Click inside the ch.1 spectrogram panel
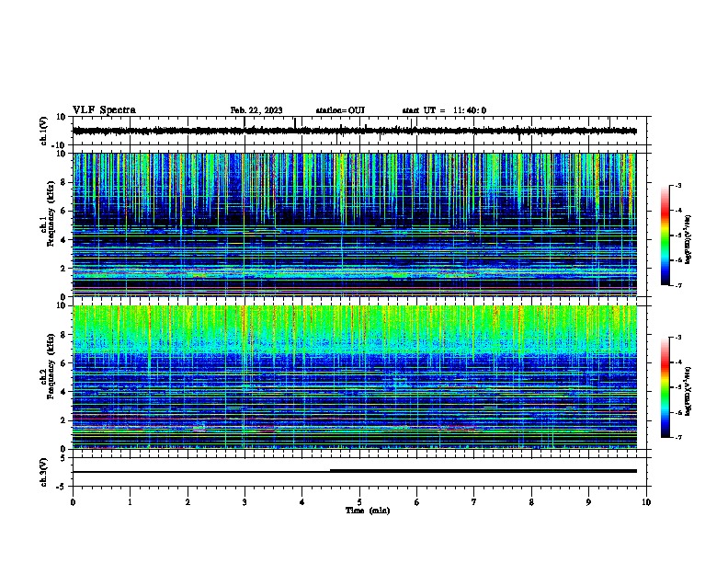The height and width of the screenshot is (563, 728). click(x=358, y=224)
